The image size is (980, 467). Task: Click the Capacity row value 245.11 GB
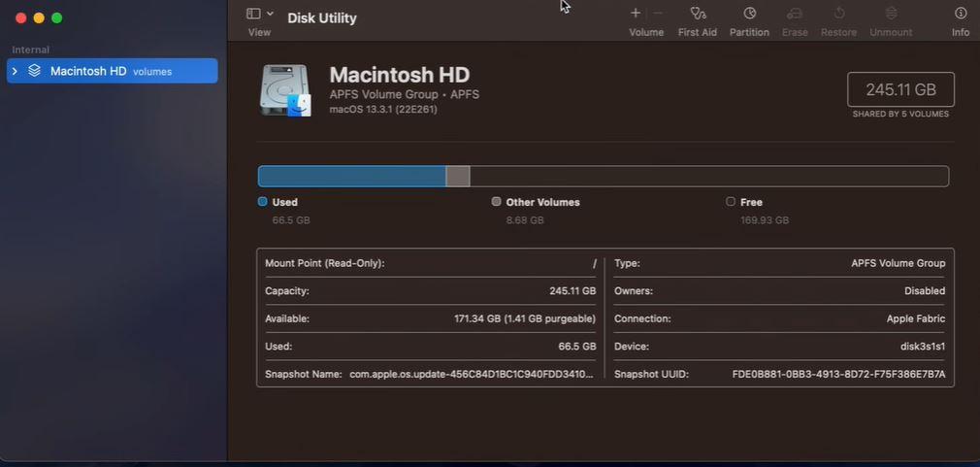point(572,290)
